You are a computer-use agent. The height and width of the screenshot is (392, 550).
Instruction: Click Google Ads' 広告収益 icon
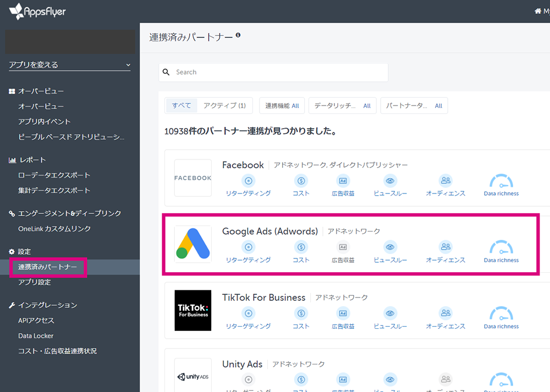(343, 247)
